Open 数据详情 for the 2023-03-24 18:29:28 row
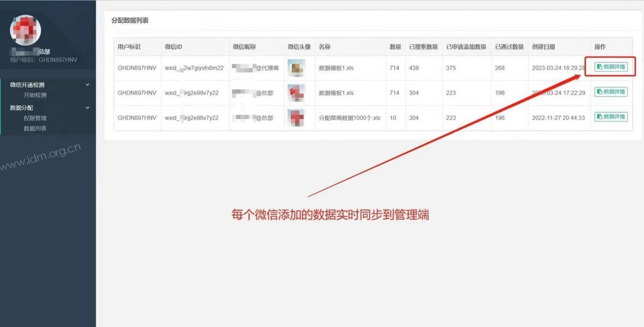The image size is (644, 327). tap(611, 67)
